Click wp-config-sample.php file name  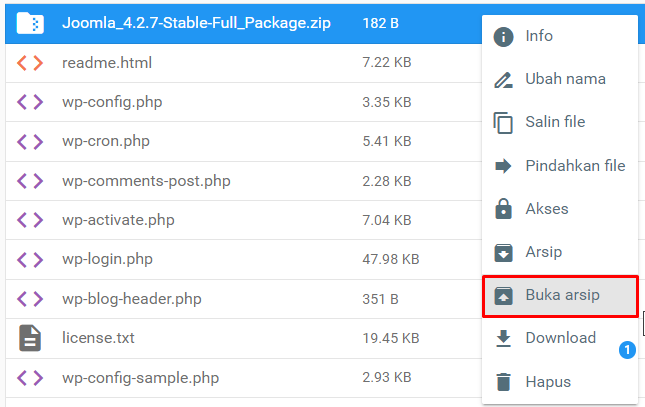point(140,378)
